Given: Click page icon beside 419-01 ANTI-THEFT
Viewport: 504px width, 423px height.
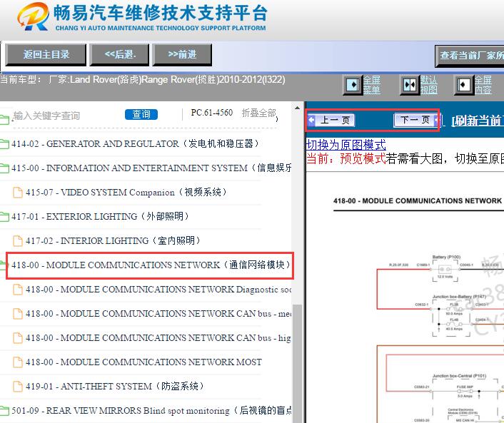Looking at the screenshot, I should (18, 387).
